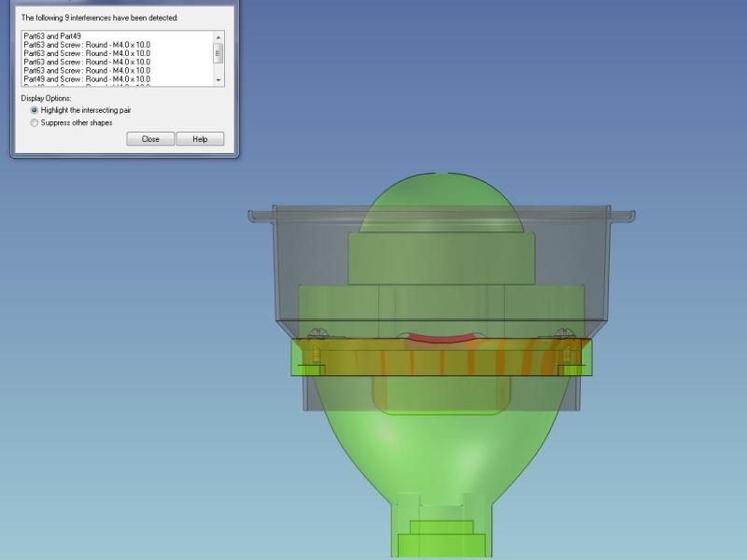This screenshot has height=560, width=747.
Task: Select the green dome at the model's top
Action: 441,203
